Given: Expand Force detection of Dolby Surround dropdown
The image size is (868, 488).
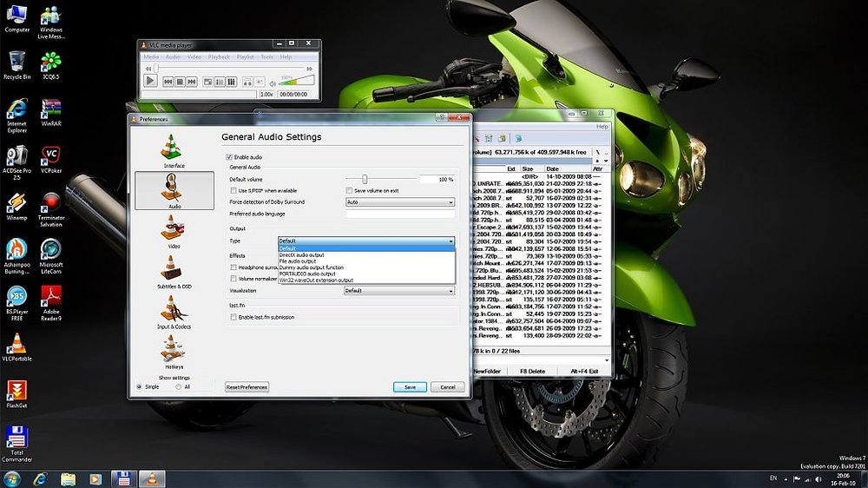Looking at the screenshot, I should pos(400,202).
